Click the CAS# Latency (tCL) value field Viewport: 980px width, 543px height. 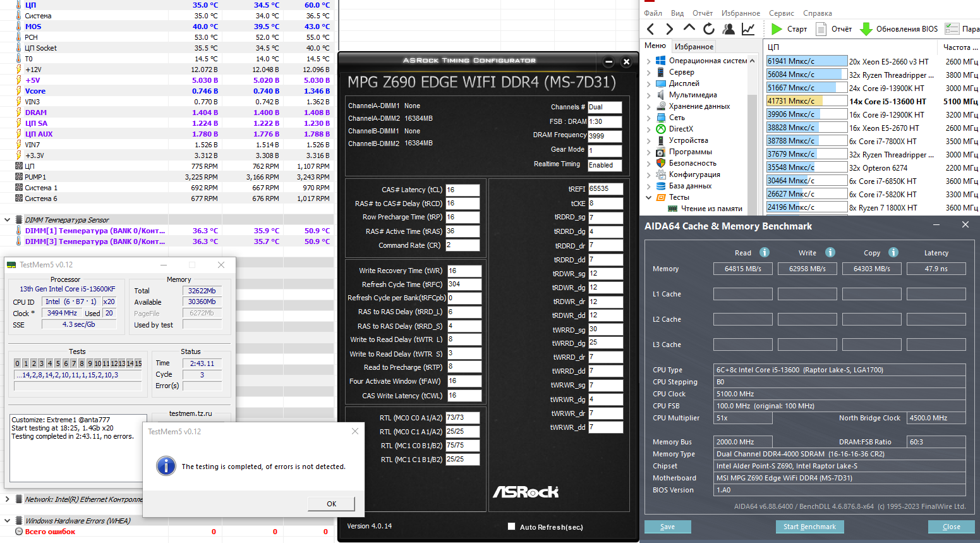tap(463, 190)
